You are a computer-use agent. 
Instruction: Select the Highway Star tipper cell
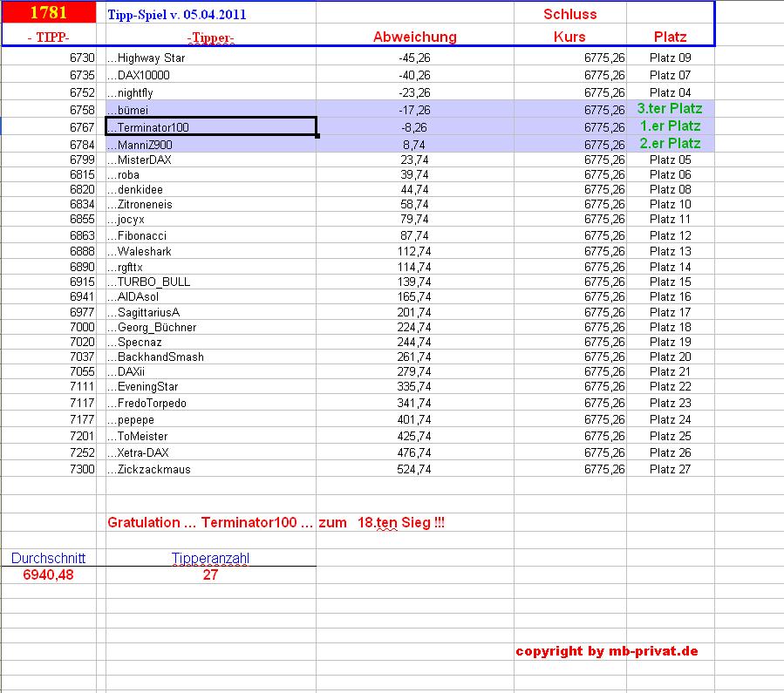[210, 58]
